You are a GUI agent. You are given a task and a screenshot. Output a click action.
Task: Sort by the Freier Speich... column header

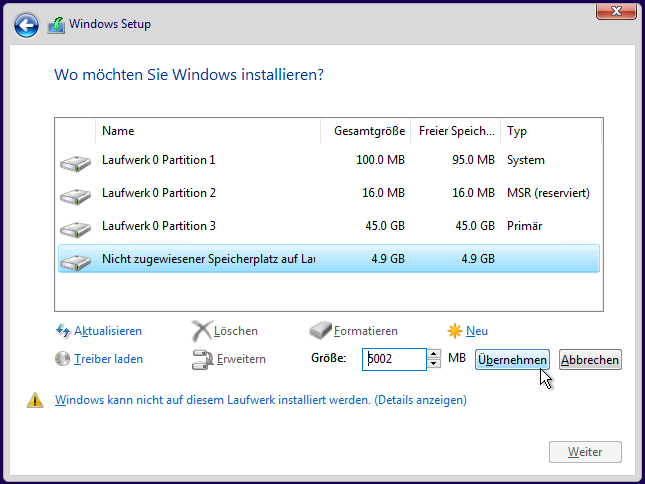tap(455, 131)
